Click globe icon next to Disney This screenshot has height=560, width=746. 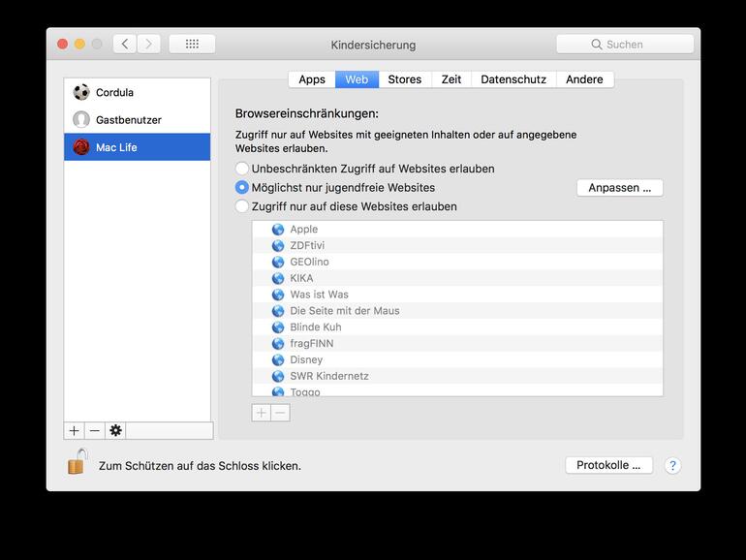[278, 359]
